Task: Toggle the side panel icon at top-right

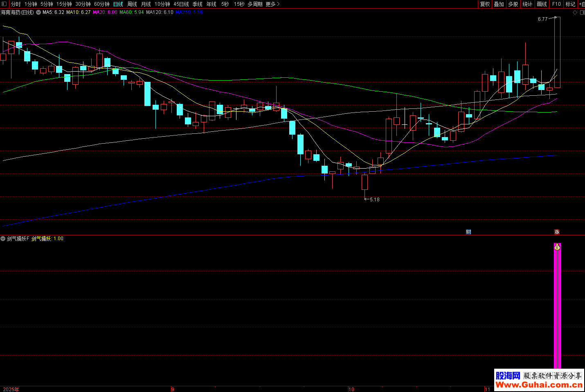Action: point(582,13)
